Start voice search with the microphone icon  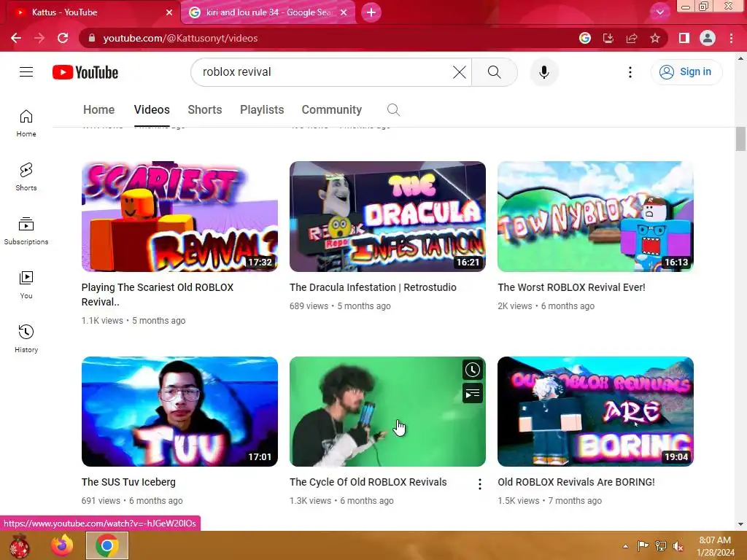pos(544,72)
